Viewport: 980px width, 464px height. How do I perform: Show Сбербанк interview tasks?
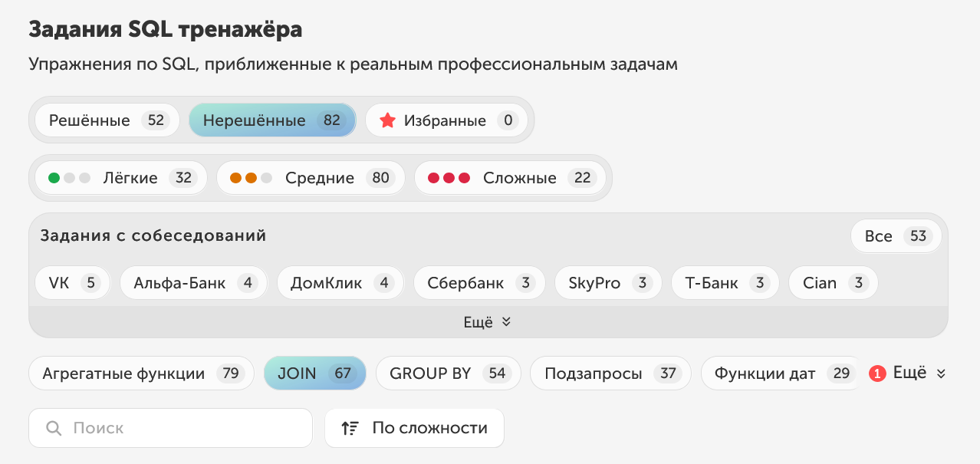tap(478, 283)
